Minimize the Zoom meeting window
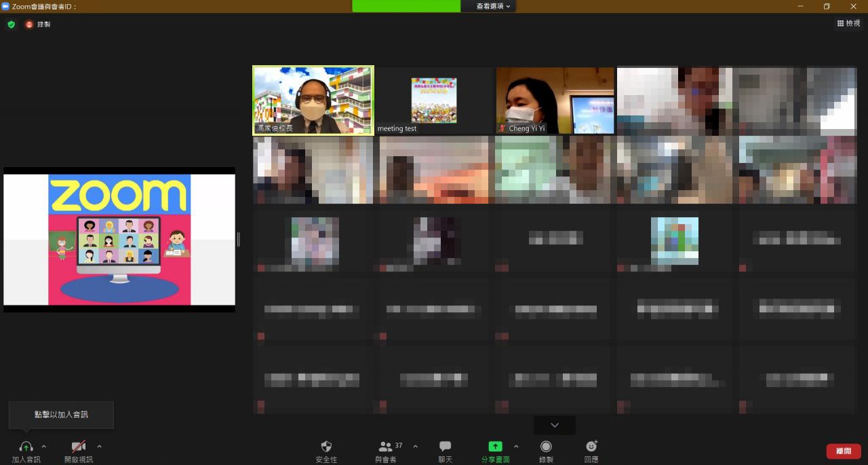 click(x=801, y=6)
